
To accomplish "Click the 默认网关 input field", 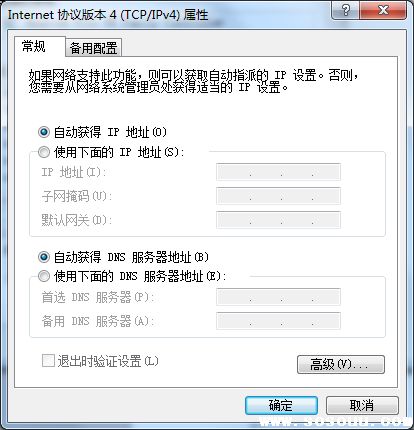I will [278, 220].
